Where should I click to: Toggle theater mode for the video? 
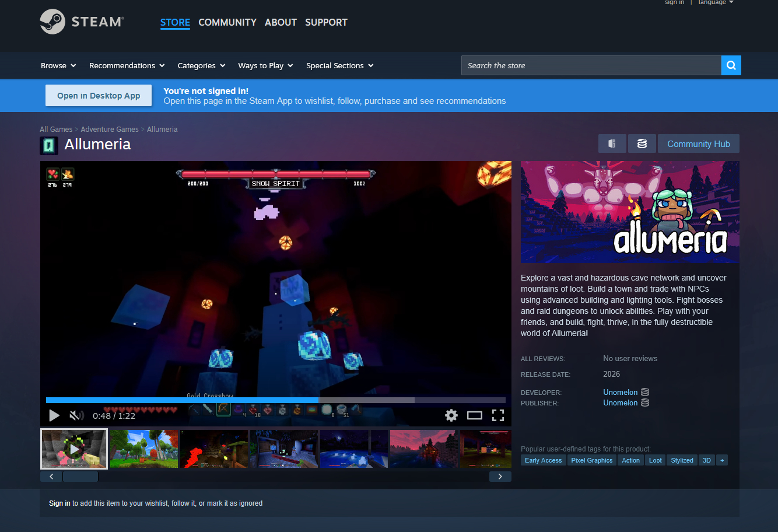click(475, 415)
